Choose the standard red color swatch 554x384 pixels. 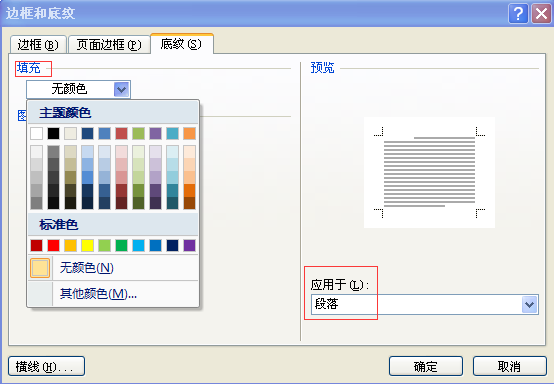(53, 245)
